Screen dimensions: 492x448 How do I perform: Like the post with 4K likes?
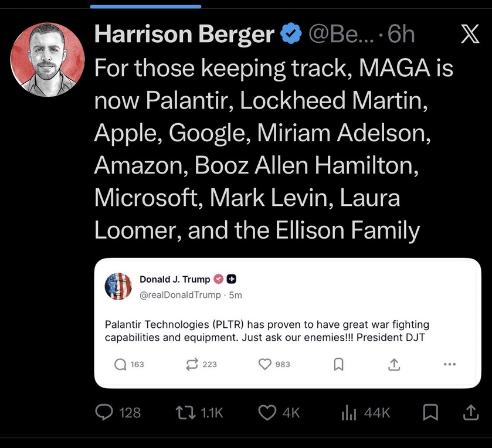tap(267, 412)
